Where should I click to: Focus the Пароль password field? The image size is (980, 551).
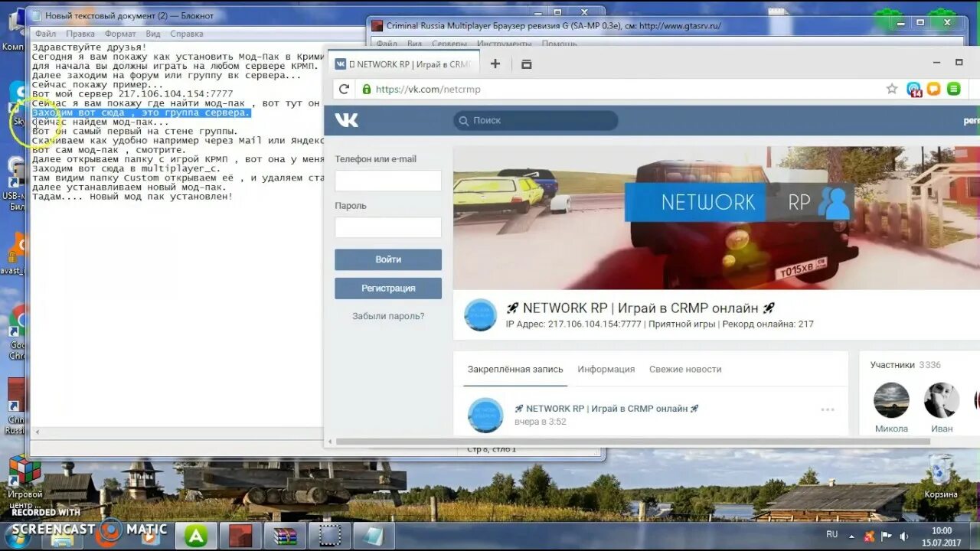click(x=388, y=227)
